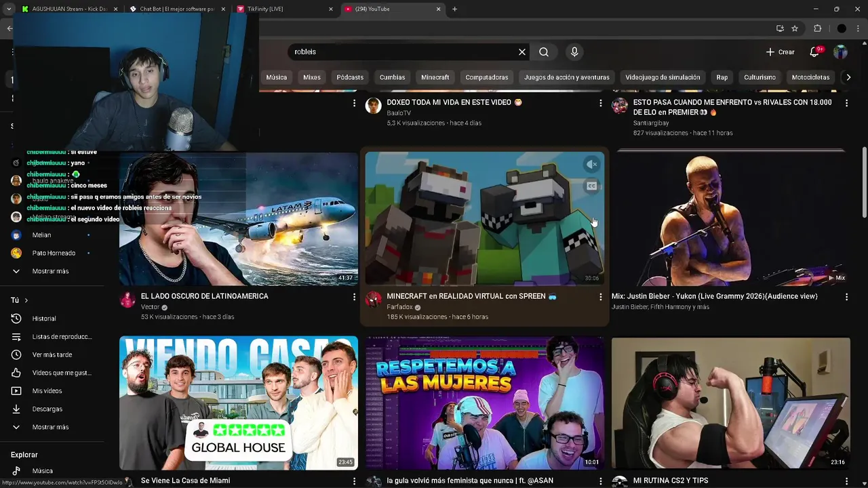Open the RESPETEMOS A LAS MUJERES thumbnail
The image size is (868, 488).
(484, 403)
